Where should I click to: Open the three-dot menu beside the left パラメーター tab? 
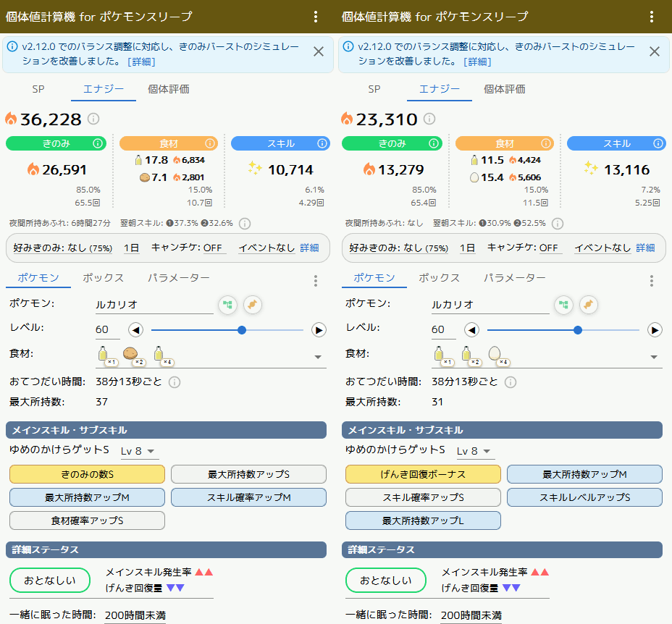pyautogui.click(x=316, y=281)
